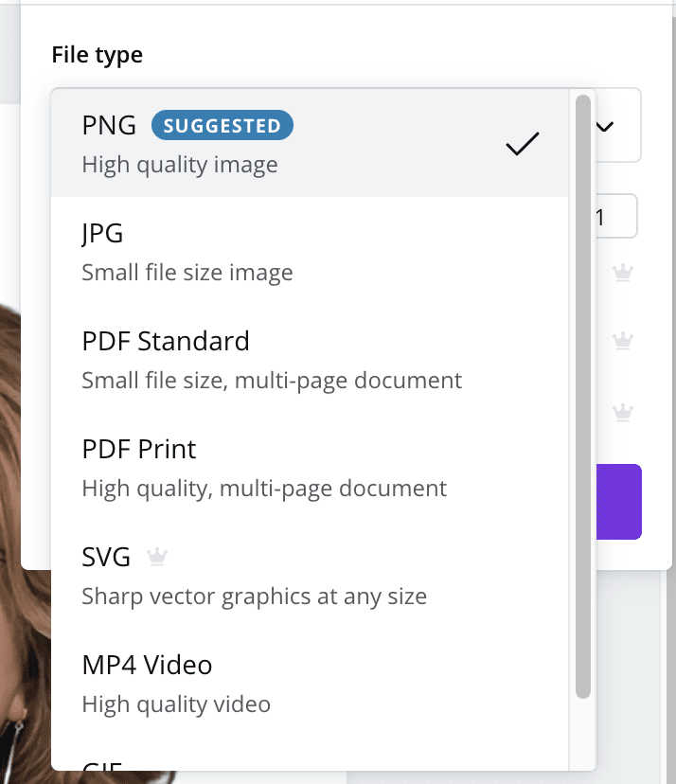Image resolution: width=676 pixels, height=784 pixels.
Task: Click the SVG premium crown icon
Action: coord(157,556)
